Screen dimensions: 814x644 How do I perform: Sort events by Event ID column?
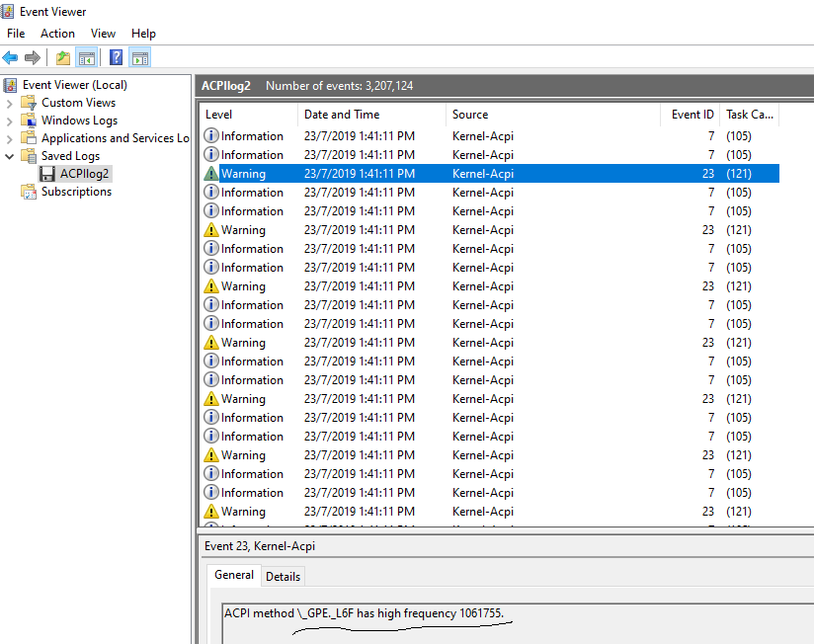coord(692,114)
